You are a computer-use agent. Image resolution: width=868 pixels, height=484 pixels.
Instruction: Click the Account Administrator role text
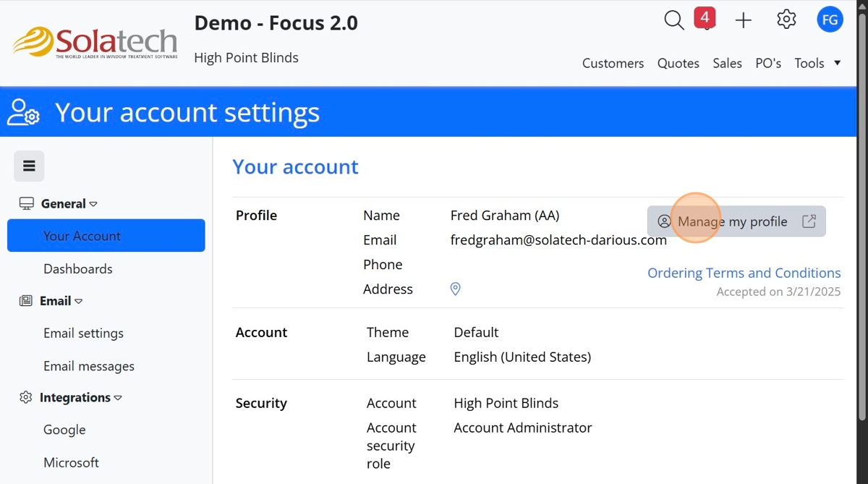point(523,428)
